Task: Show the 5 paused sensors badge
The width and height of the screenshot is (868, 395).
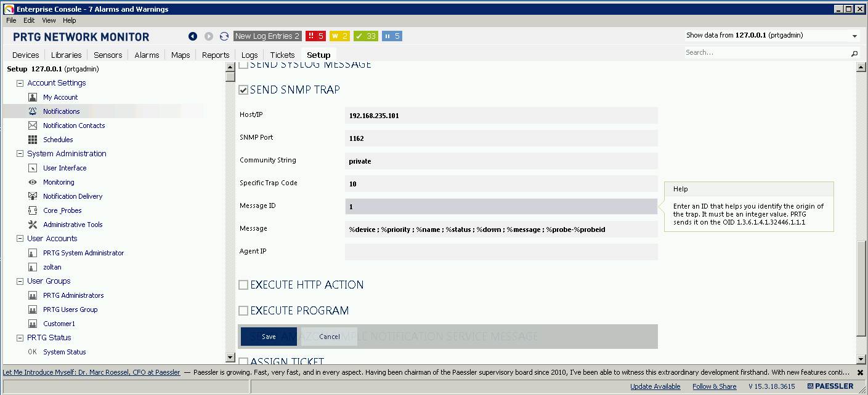Action: pyautogui.click(x=392, y=36)
